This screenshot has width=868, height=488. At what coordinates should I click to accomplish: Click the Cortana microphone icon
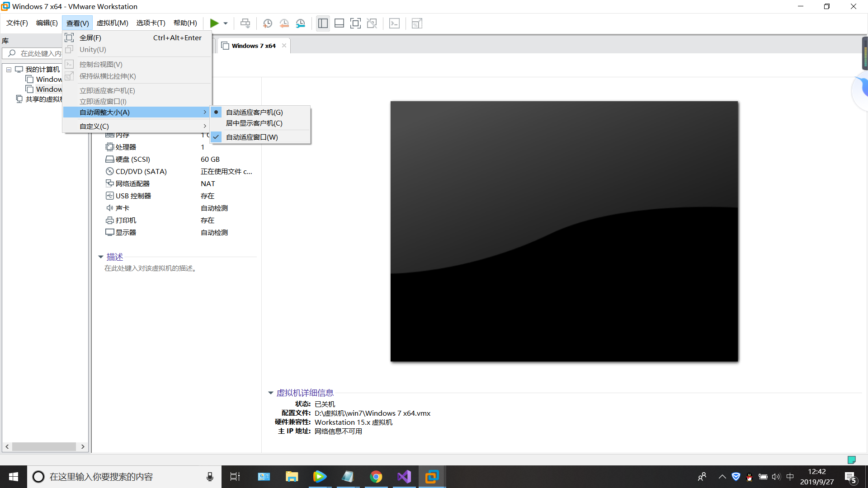tap(210, 477)
